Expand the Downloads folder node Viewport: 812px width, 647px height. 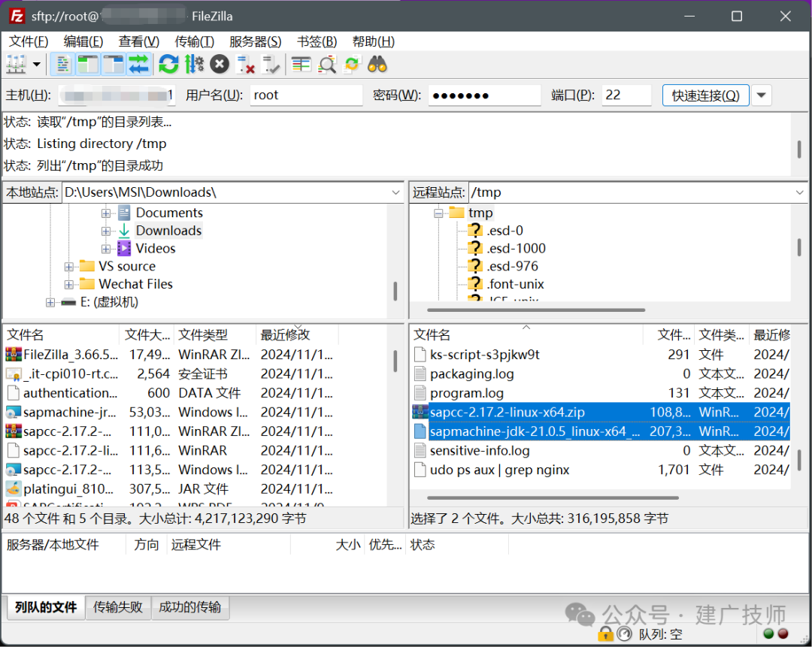pos(106,231)
